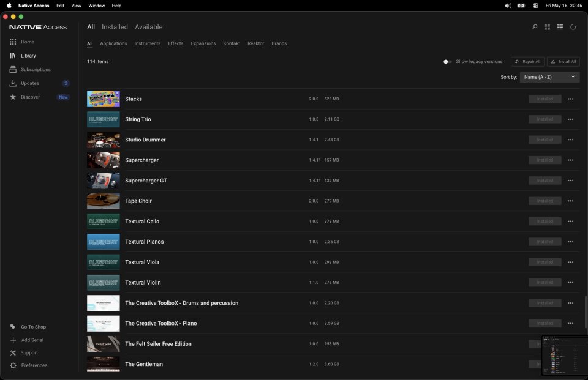Click the volume icon in menu bar
588x380 pixels.
click(x=508, y=6)
